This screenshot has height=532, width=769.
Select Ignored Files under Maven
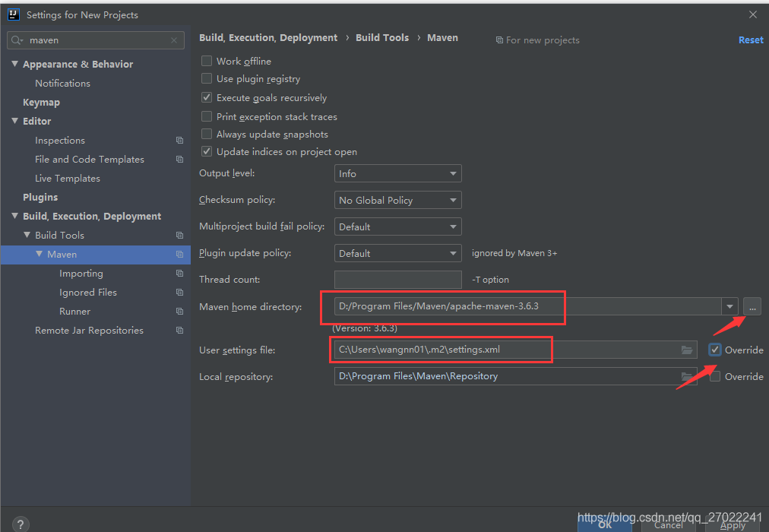pyautogui.click(x=88, y=293)
